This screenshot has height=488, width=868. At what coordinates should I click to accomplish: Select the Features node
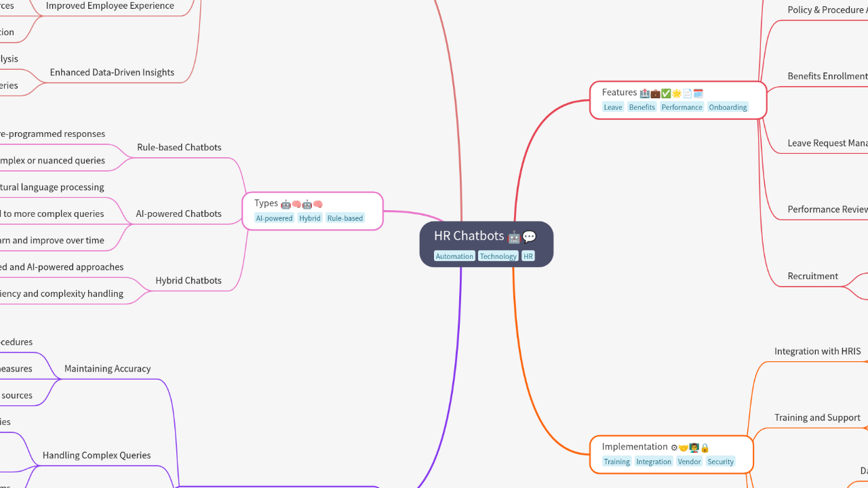coord(678,100)
